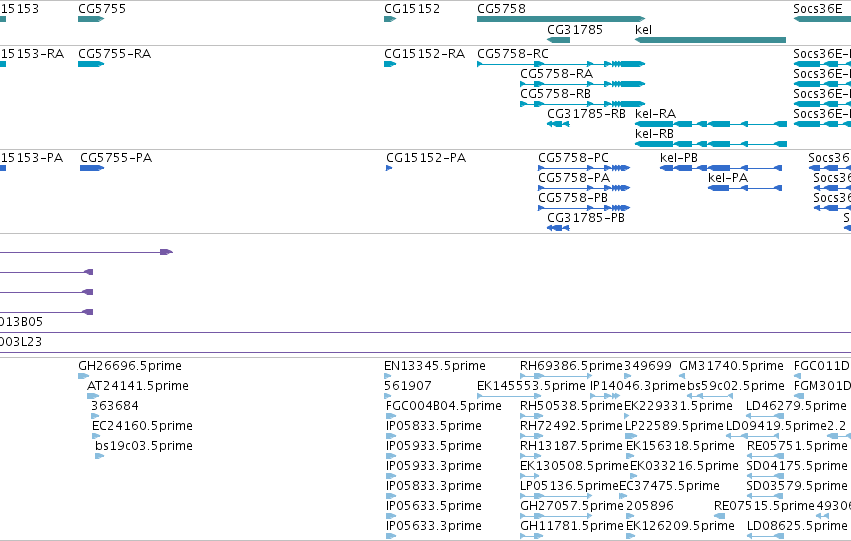The image size is (851, 541).
Task: Click the purple right-pointing arrow feature
Action: click(x=167, y=252)
